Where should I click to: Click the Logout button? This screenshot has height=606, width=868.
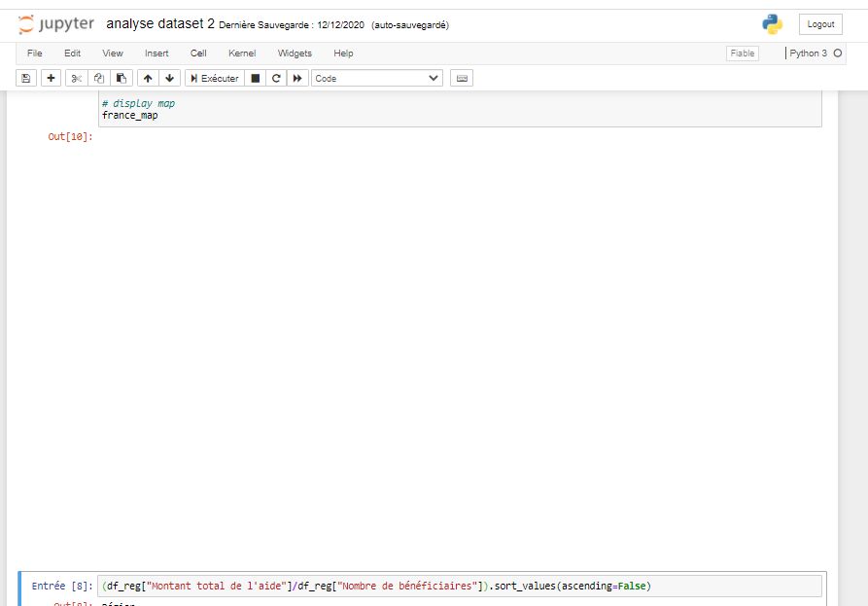[x=820, y=24]
